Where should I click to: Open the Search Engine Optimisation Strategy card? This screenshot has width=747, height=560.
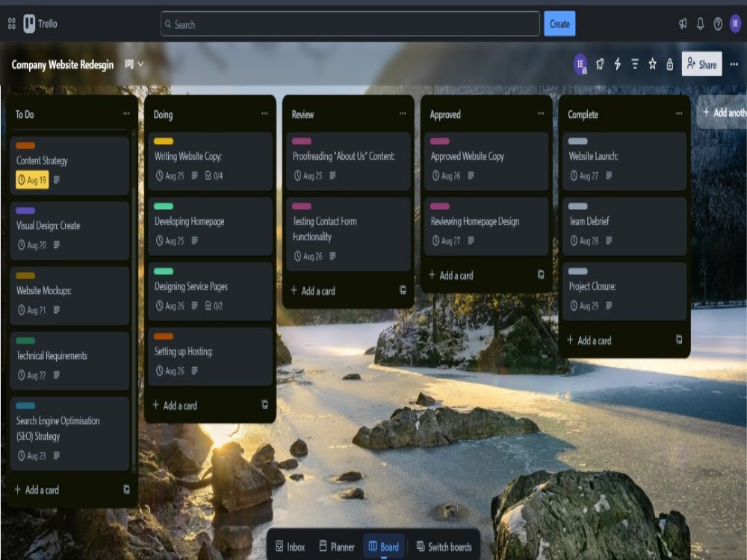(x=69, y=434)
